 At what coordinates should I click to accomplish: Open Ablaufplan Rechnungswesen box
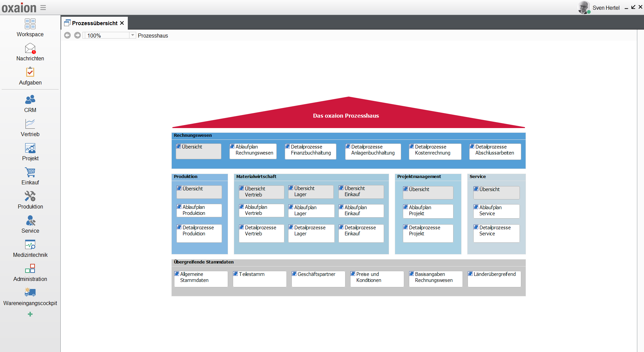pyautogui.click(x=253, y=151)
